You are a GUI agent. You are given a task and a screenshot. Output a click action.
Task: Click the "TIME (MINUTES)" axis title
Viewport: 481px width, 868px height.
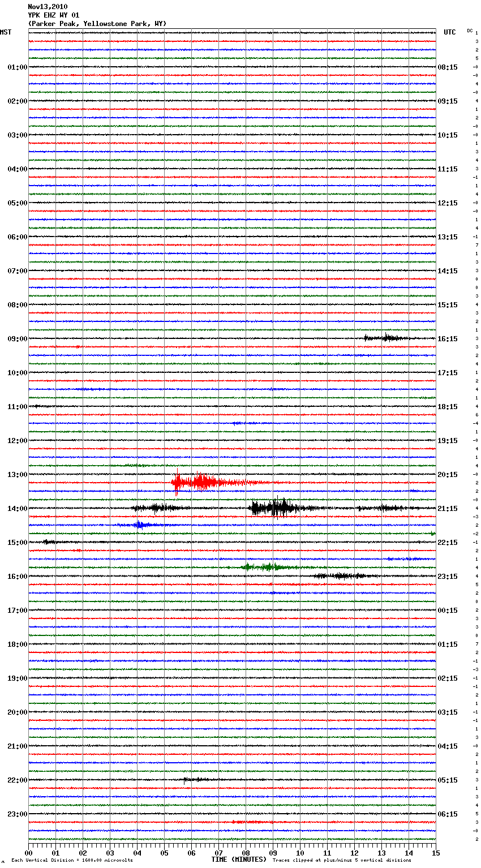[x=239, y=860]
